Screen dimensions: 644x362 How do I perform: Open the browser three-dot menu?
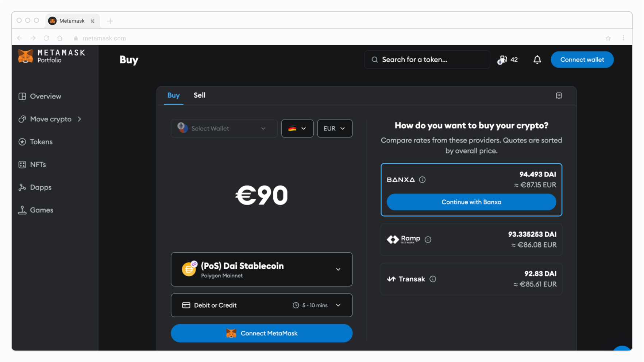[x=623, y=38]
